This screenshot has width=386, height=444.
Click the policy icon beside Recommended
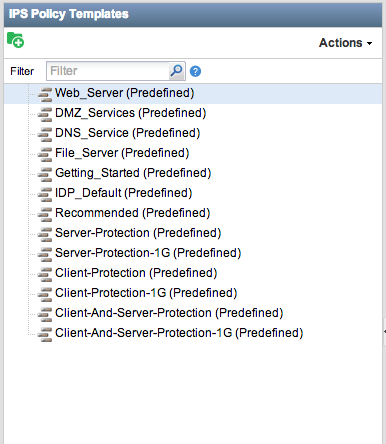(45, 214)
